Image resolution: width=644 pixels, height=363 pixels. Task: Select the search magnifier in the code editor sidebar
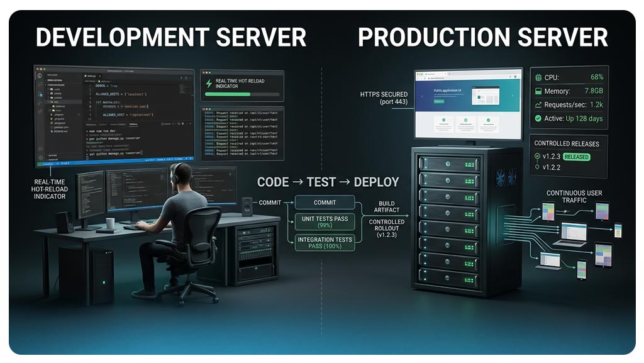tap(40, 84)
